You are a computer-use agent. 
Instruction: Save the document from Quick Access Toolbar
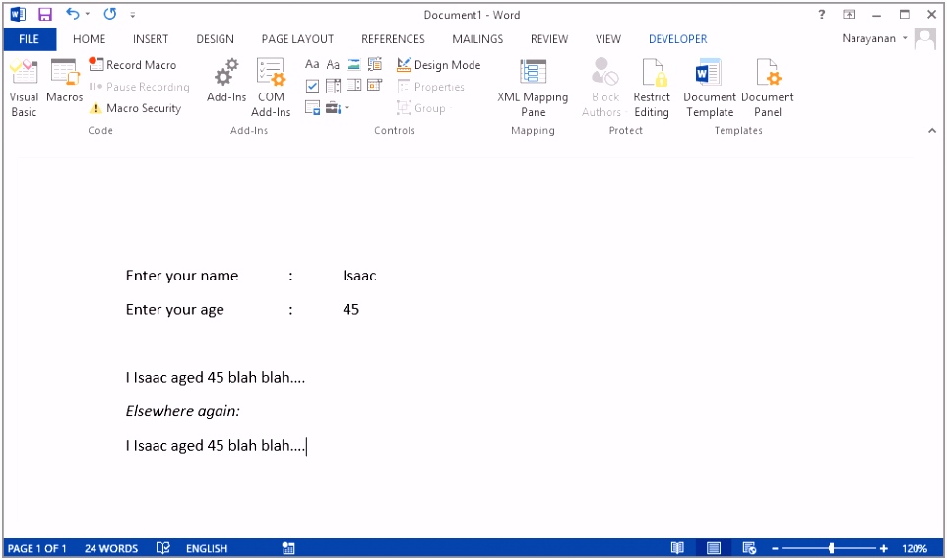tap(45, 14)
